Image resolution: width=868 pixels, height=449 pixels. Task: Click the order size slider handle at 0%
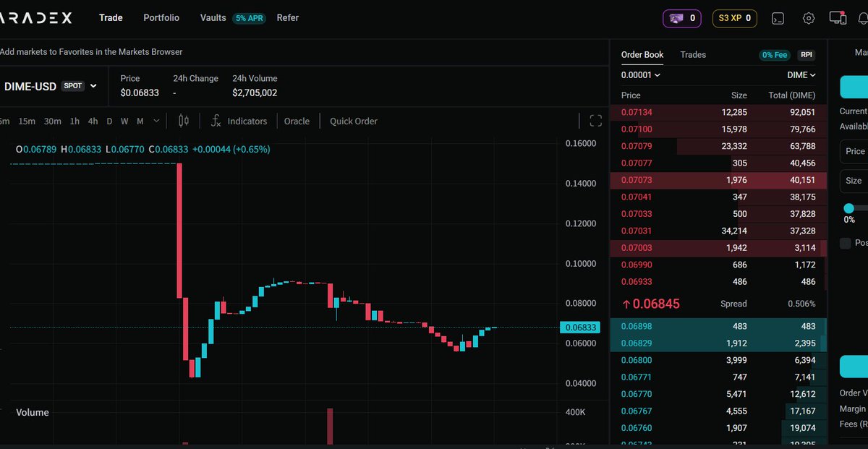(849, 208)
